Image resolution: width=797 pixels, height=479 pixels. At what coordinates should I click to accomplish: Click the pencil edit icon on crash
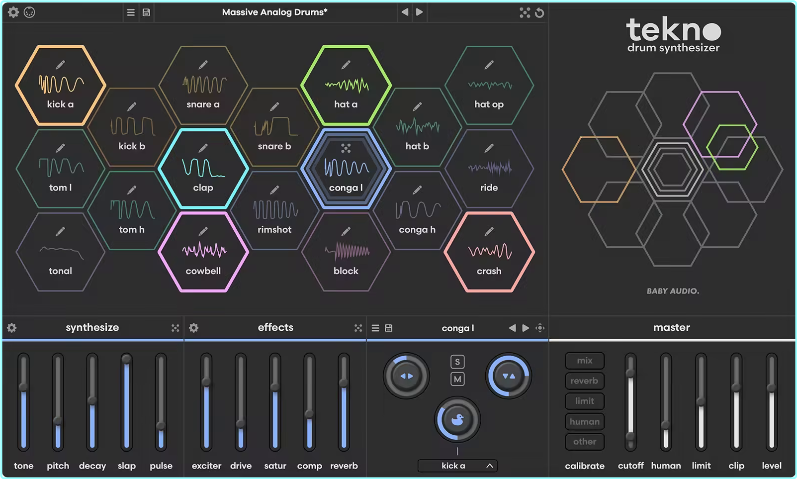point(489,231)
